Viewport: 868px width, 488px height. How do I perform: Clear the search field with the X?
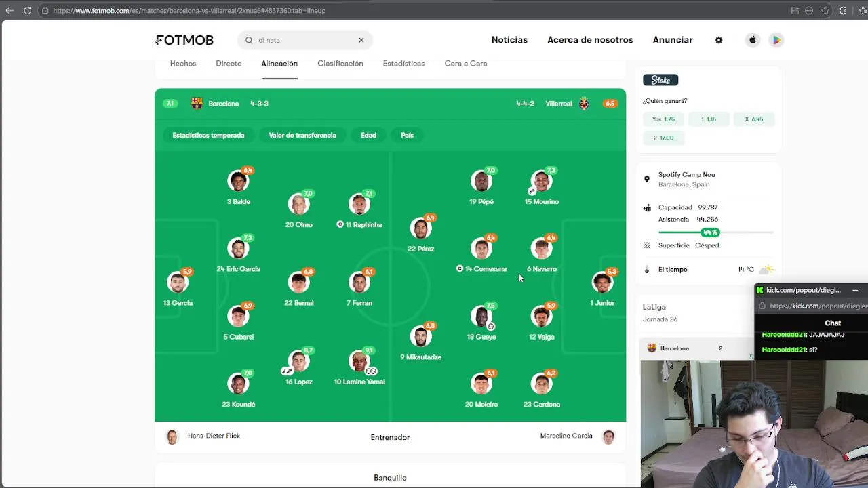coord(361,40)
